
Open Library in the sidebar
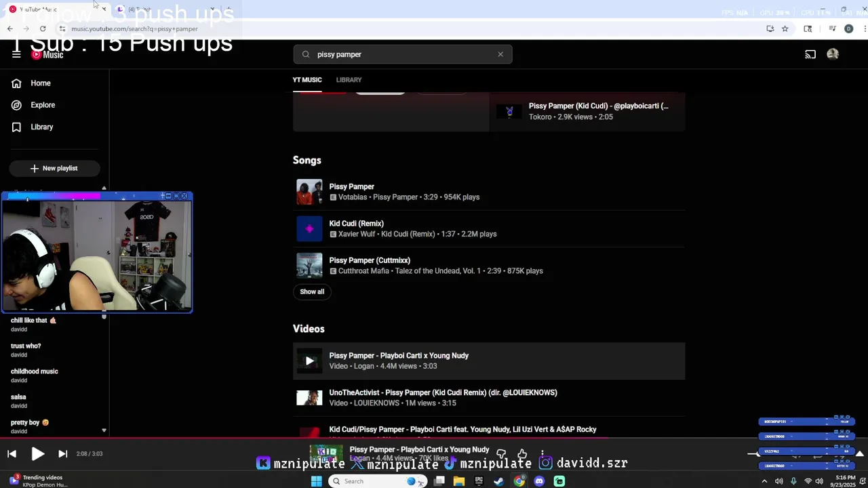point(41,127)
